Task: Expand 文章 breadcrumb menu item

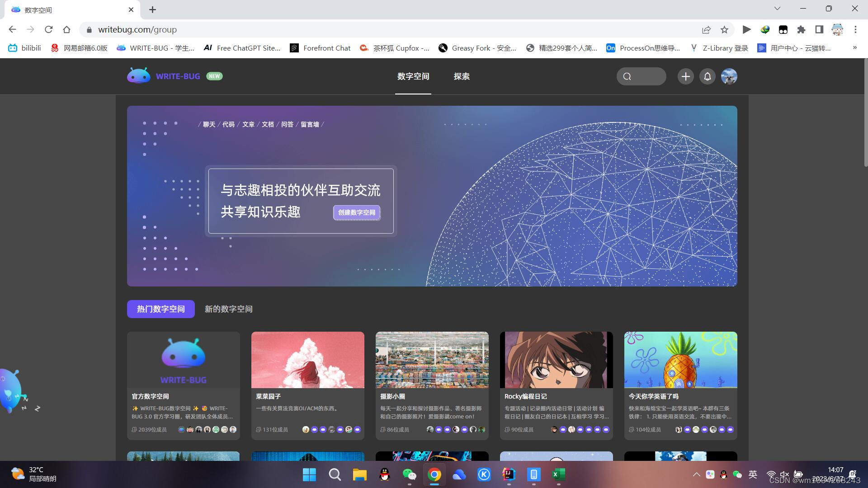Action: click(x=249, y=124)
